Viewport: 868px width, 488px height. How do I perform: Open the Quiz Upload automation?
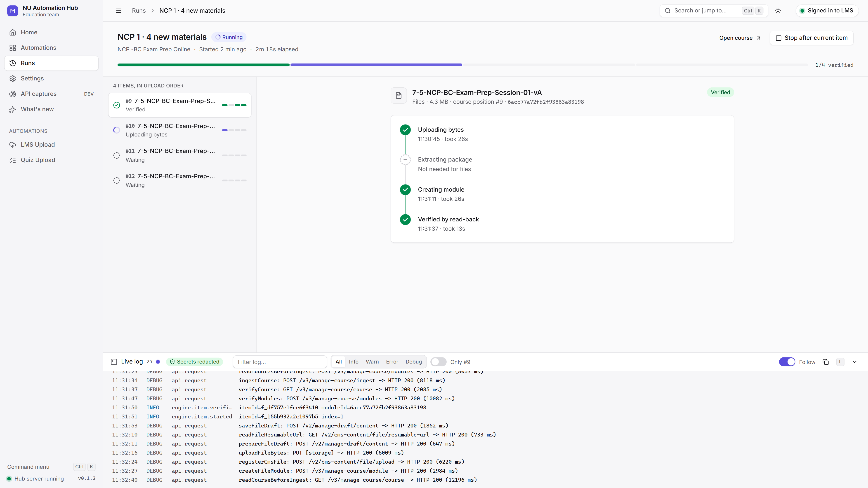[x=51, y=160]
